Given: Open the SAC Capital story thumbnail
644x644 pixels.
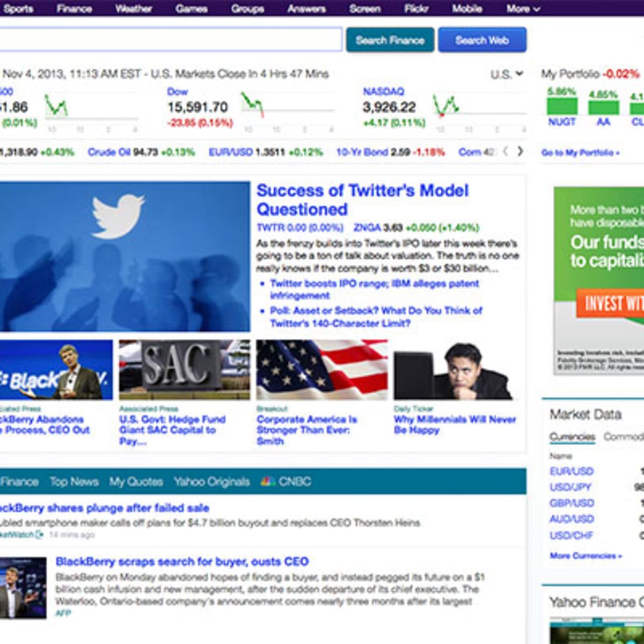Looking at the screenshot, I should [184, 370].
